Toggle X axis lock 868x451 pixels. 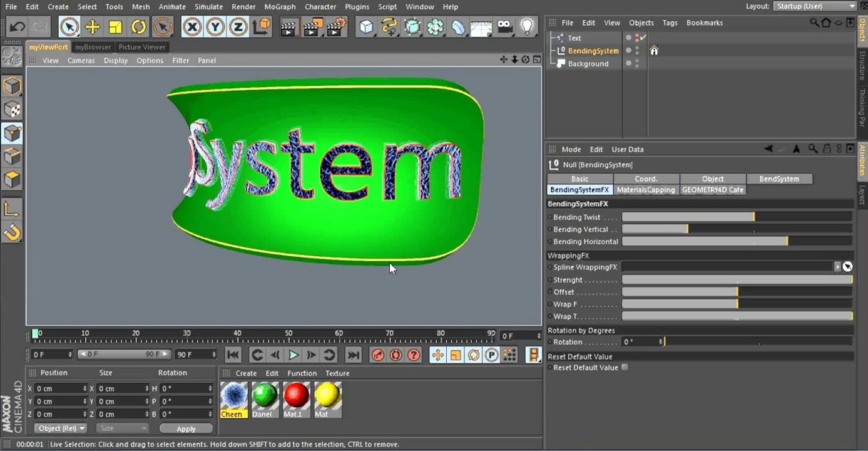coord(192,26)
